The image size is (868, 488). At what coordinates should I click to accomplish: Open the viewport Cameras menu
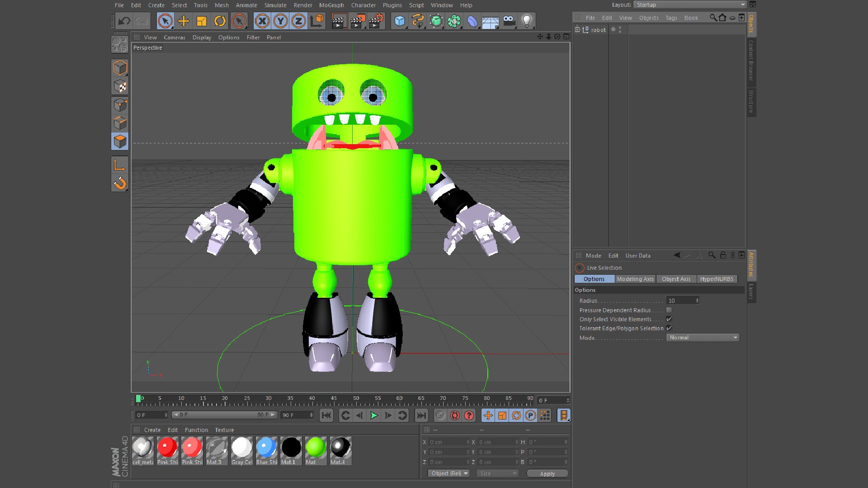pyautogui.click(x=174, y=38)
